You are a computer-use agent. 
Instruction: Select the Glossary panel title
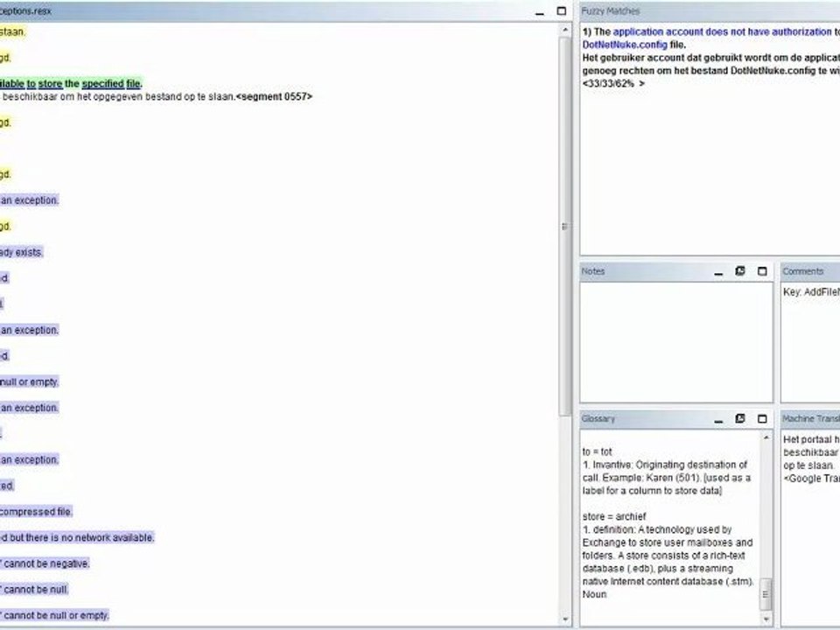598,418
